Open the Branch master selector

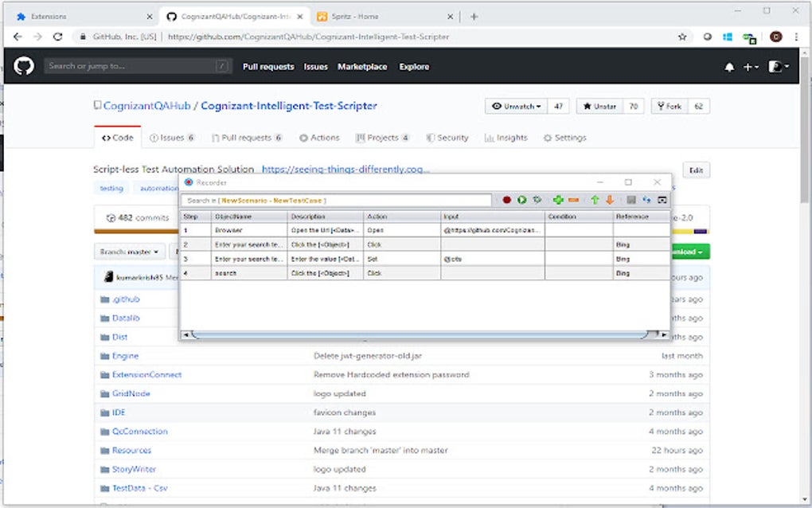[130, 250]
